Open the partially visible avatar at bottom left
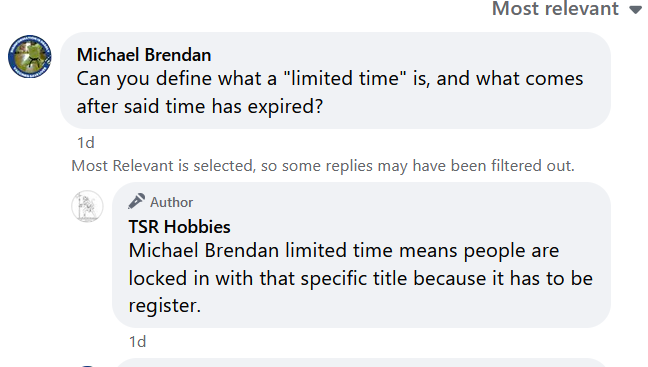Image resolution: width=648 pixels, height=367 pixels. point(87,366)
